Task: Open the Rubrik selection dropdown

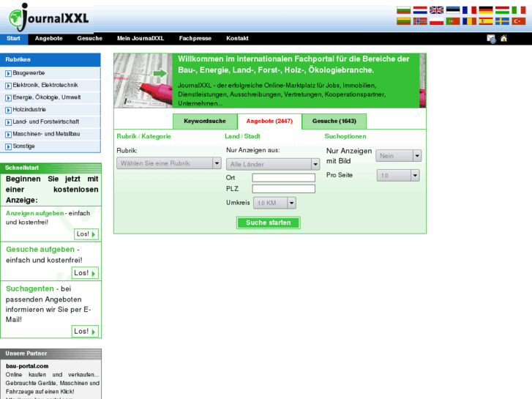Action: click(x=169, y=163)
